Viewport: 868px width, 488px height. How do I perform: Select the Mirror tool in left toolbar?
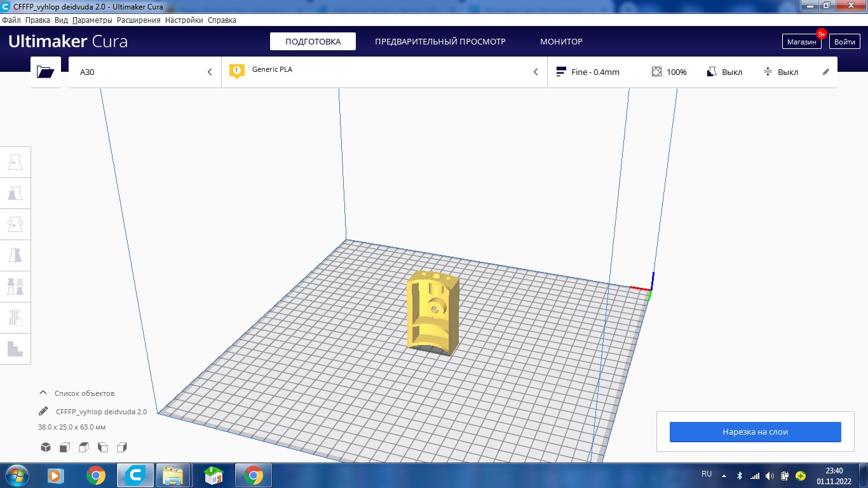click(15, 255)
